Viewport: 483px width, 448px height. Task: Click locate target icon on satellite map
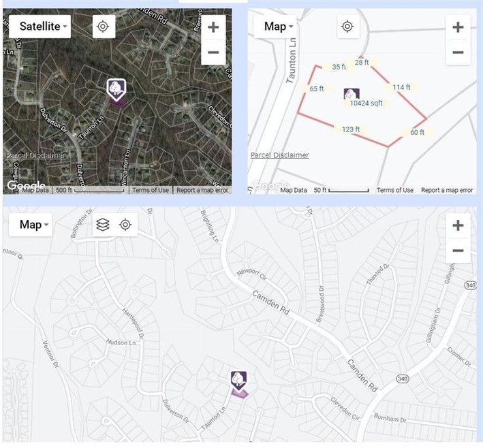pos(103,27)
